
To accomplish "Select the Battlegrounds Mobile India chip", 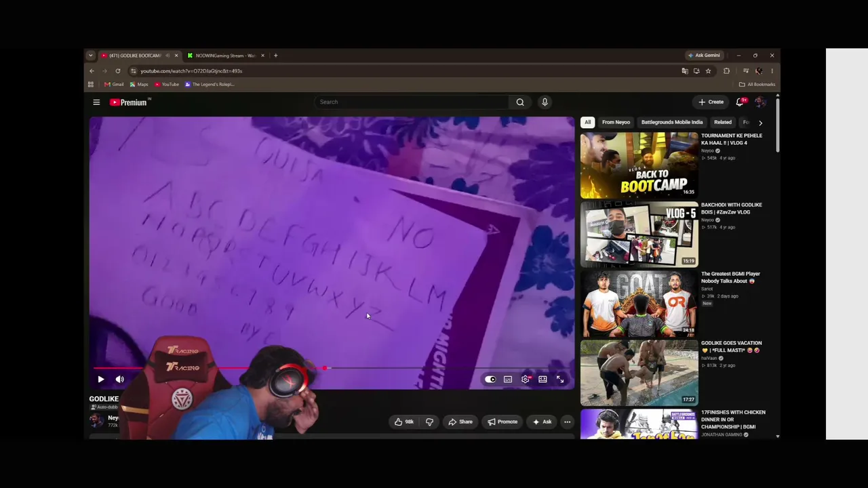I will tap(672, 122).
